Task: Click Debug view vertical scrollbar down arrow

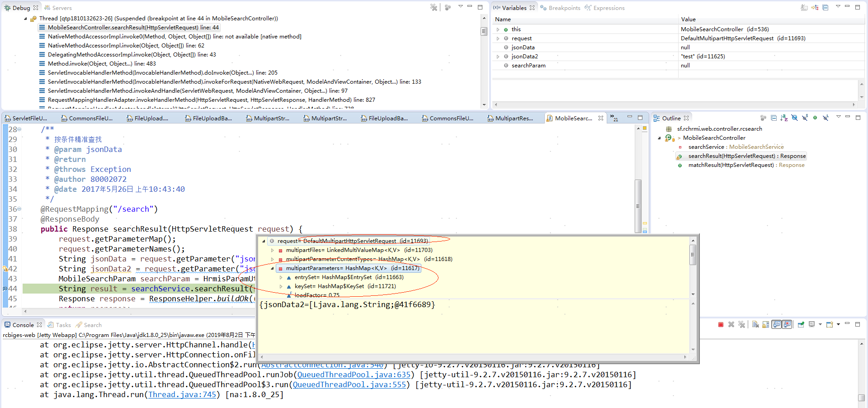Action: [x=484, y=104]
